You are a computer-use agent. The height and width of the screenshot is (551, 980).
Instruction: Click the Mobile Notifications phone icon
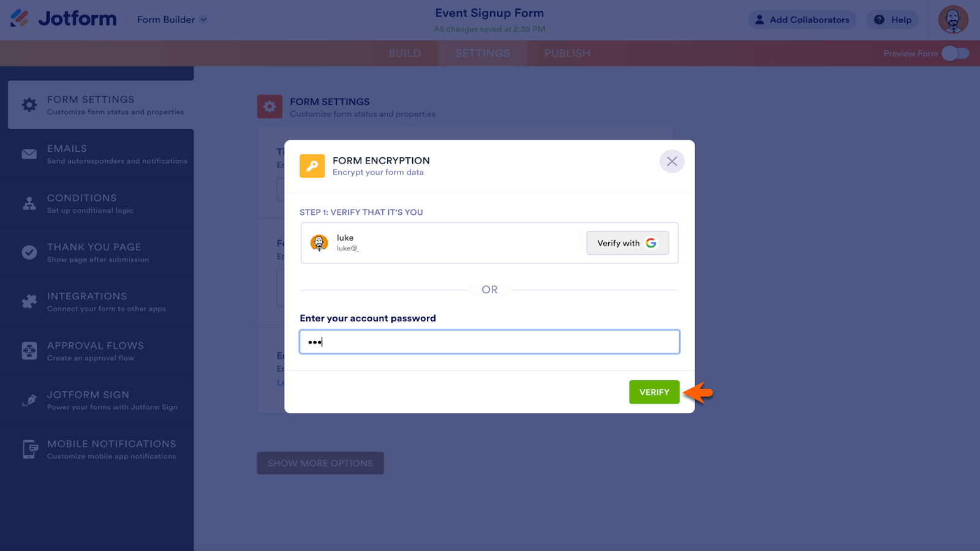click(29, 449)
